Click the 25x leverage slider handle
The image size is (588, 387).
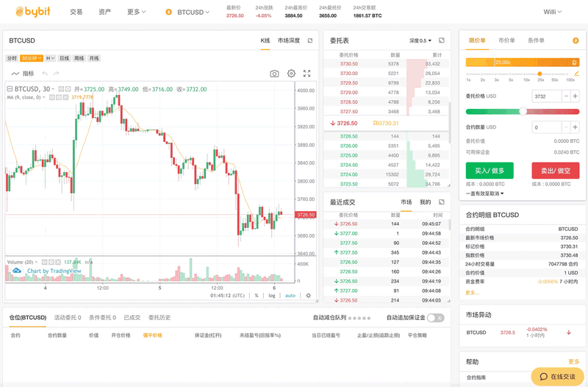tap(539, 74)
